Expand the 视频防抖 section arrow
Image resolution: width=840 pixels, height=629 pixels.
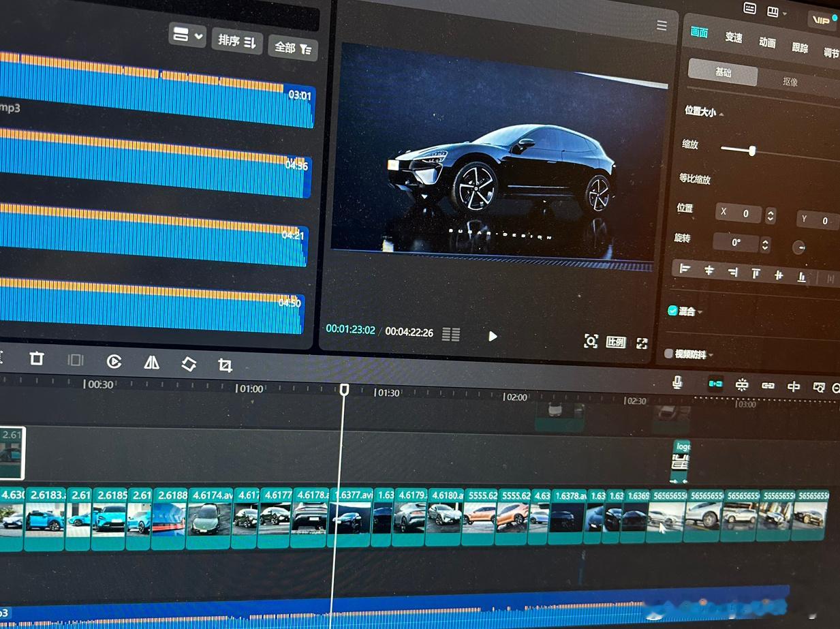(x=711, y=355)
